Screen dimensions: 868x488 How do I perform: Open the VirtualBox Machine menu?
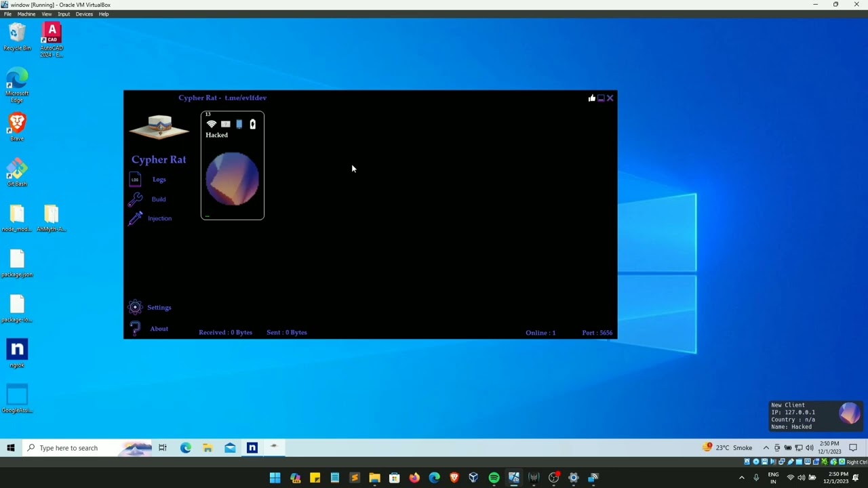[x=26, y=14]
